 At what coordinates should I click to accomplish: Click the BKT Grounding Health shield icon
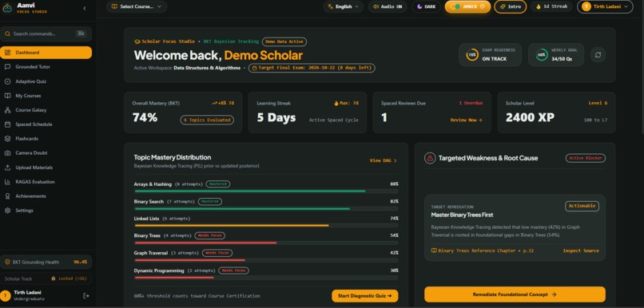tap(7, 262)
